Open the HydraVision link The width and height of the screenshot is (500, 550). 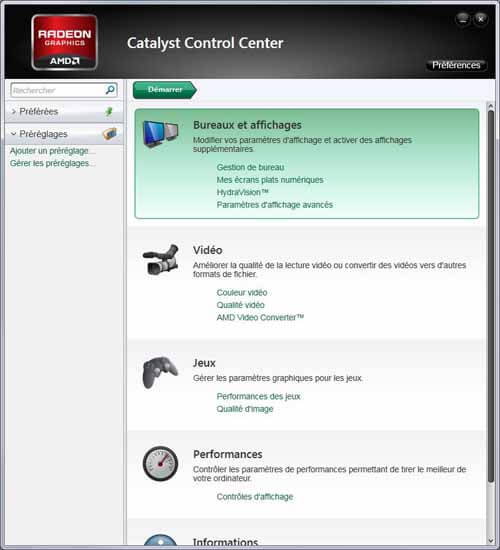tap(242, 192)
